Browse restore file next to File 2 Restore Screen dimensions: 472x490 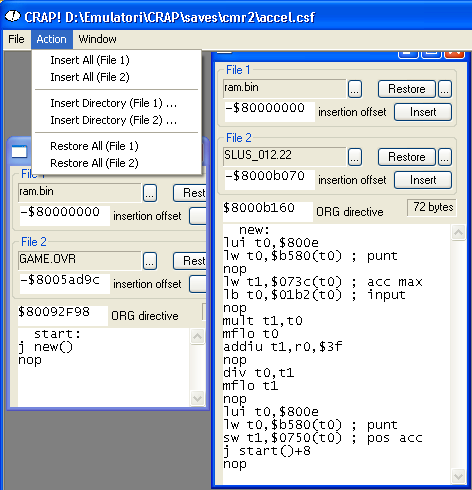(x=445, y=157)
